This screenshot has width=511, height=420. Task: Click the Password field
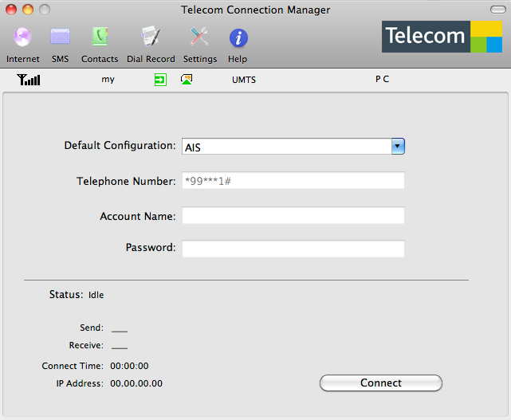[x=293, y=249]
